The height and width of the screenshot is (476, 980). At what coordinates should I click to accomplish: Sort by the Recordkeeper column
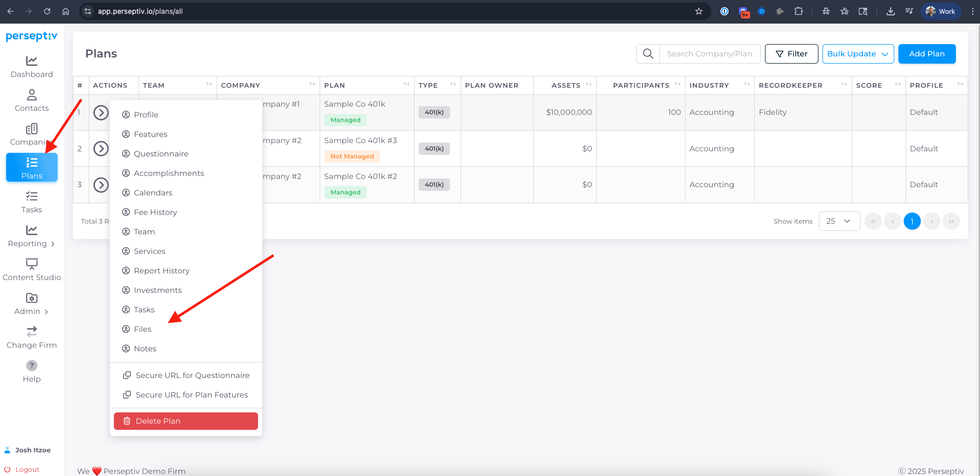844,85
